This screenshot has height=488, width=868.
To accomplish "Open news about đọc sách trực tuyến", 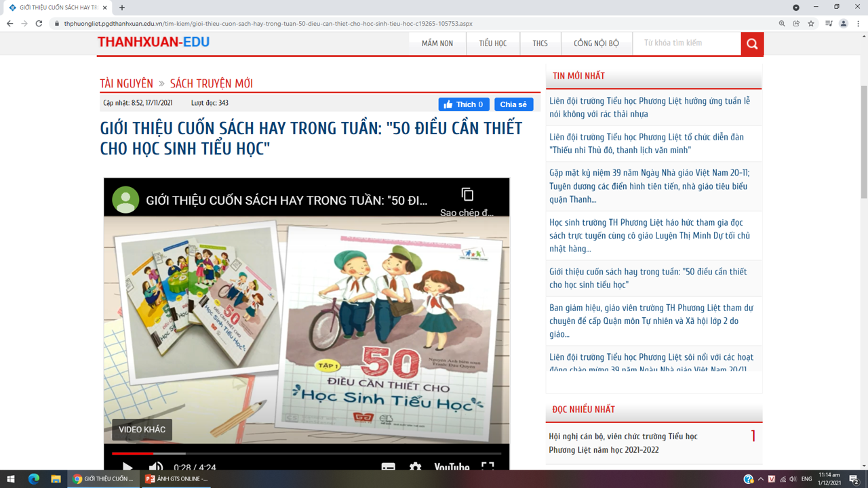I will click(650, 236).
